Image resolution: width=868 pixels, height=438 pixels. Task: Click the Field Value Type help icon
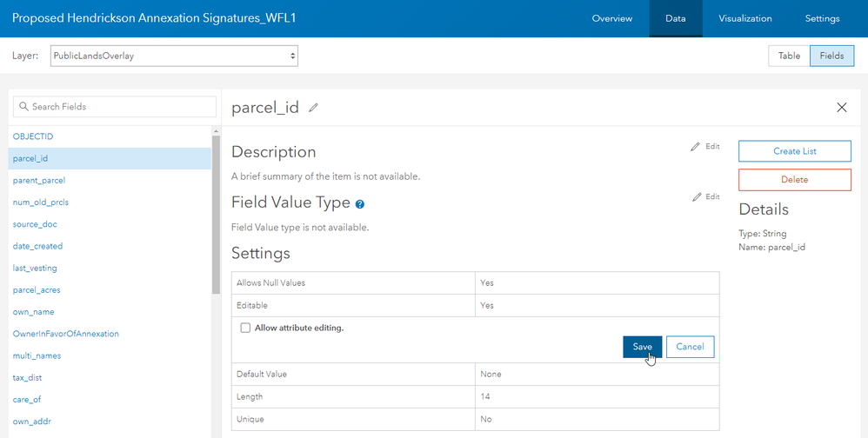(x=359, y=204)
